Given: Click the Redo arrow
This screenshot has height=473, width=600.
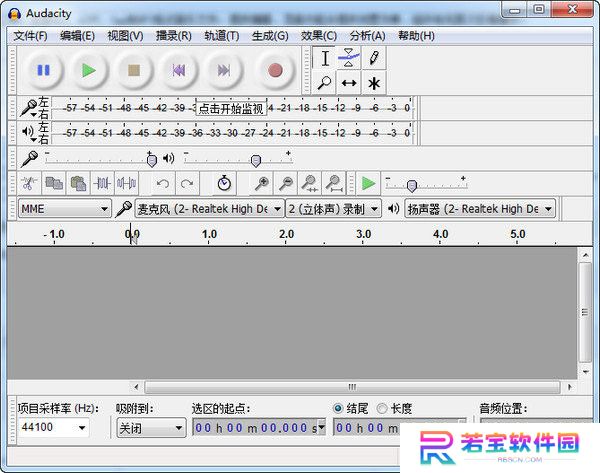Looking at the screenshot, I should [x=187, y=184].
